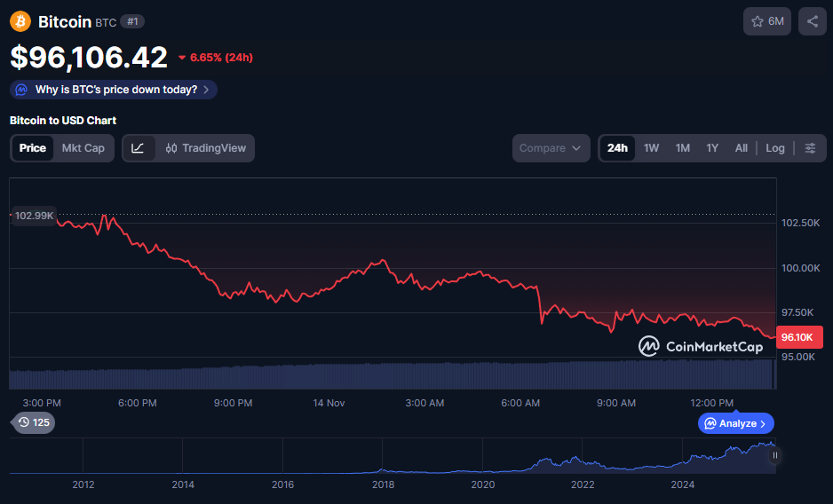The width and height of the screenshot is (833, 504).
Task: Click the 97.50K axis label
Action: (x=797, y=313)
